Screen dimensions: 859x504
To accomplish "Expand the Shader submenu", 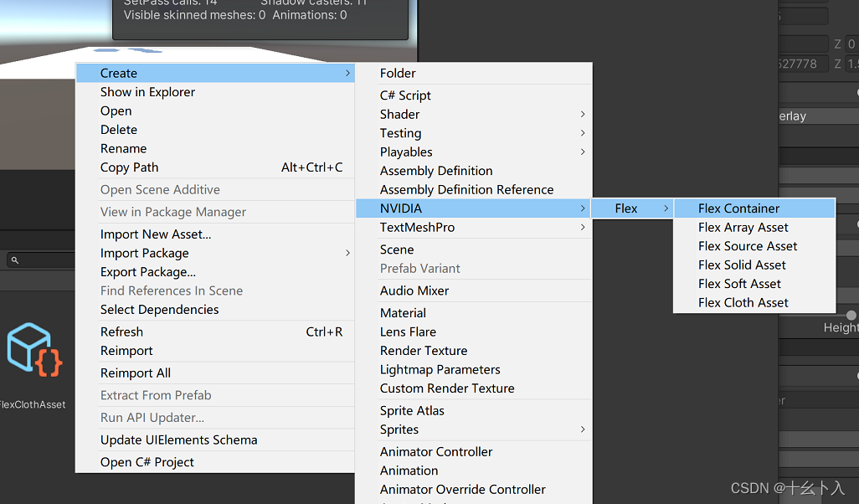I will tap(400, 114).
